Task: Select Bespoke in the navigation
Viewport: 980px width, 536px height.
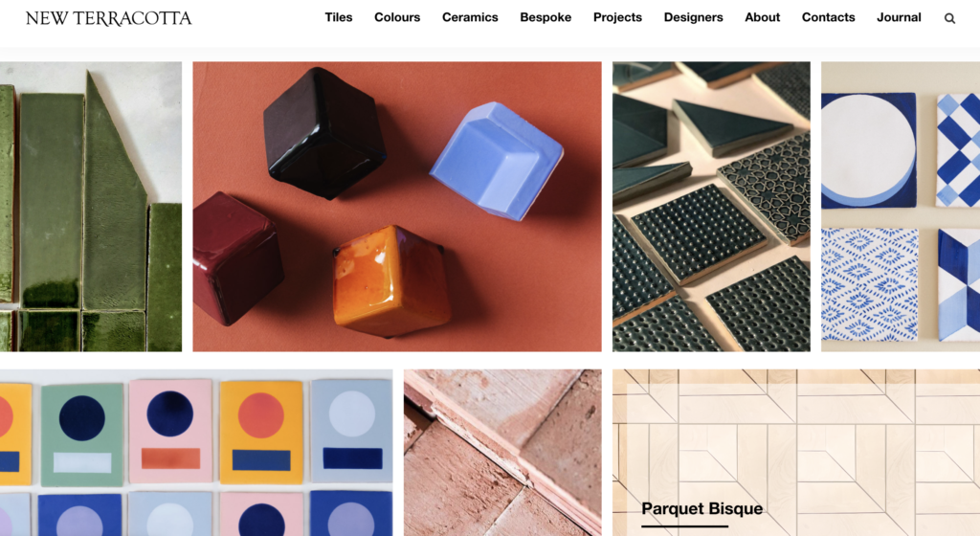Action: 546,17
